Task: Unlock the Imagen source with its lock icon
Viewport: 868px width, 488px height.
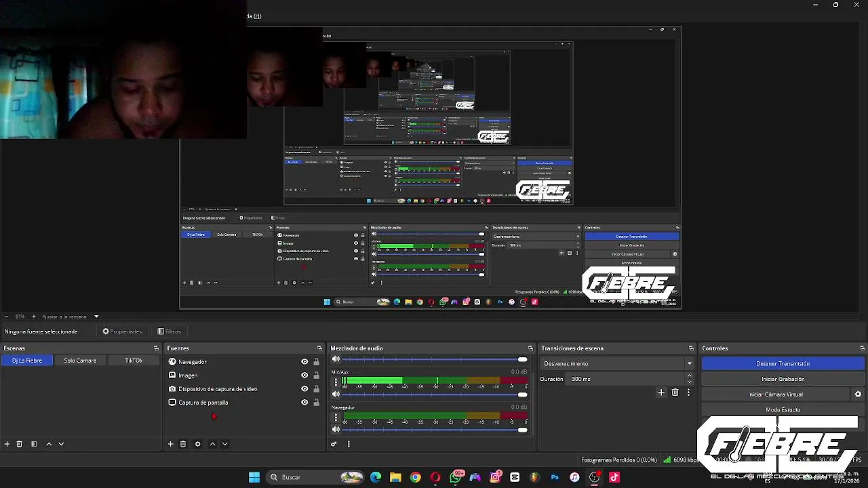Action: tap(316, 375)
